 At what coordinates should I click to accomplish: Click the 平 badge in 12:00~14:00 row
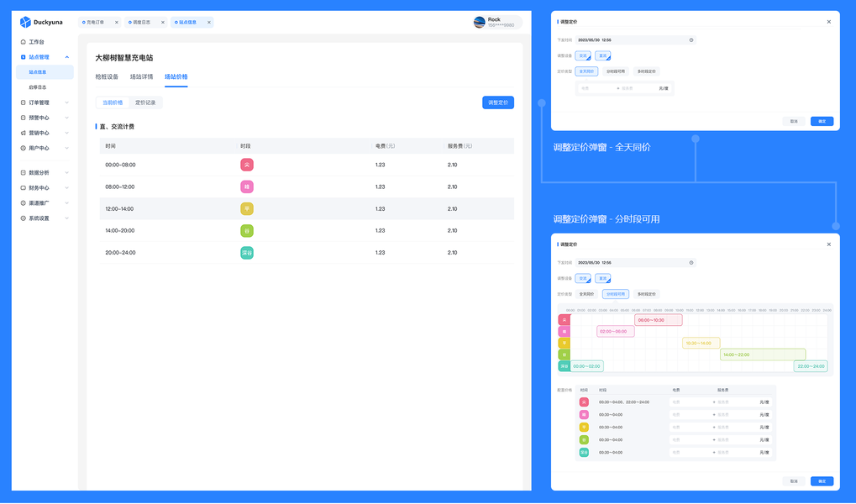tap(247, 208)
